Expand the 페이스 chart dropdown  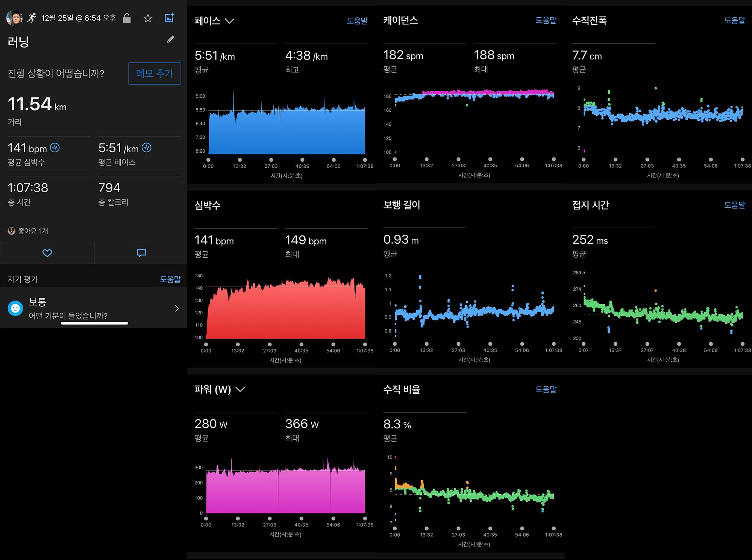229,21
